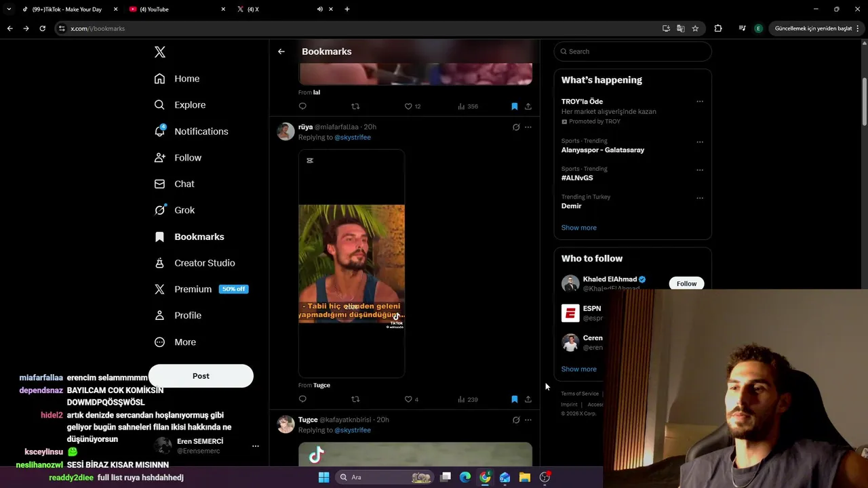Reply icon on rüya's post
Image resolution: width=868 pixels, height=488 pixels.
302,399
